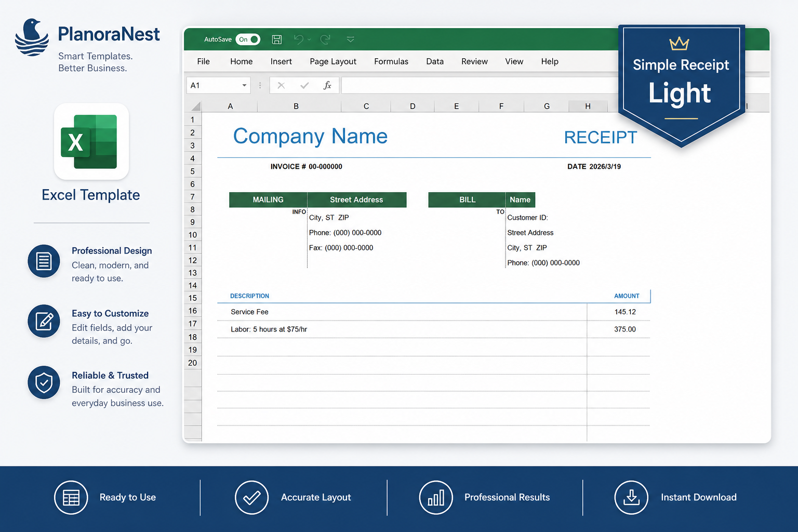Image resolution: width=798 pixels, height=532 pixels.
Task: Click the Fax: (000) 000-0000 cell
Action: (341, 248)
